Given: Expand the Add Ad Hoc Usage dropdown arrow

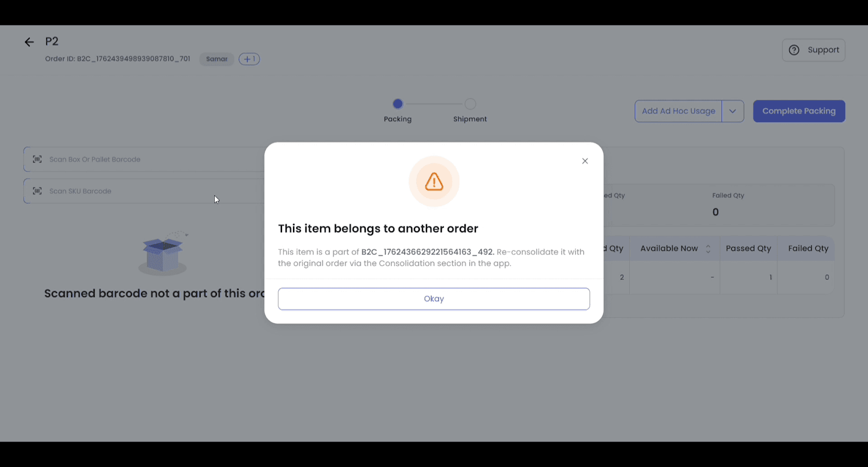Looking at the screenshot, I should tap(732, 111).
